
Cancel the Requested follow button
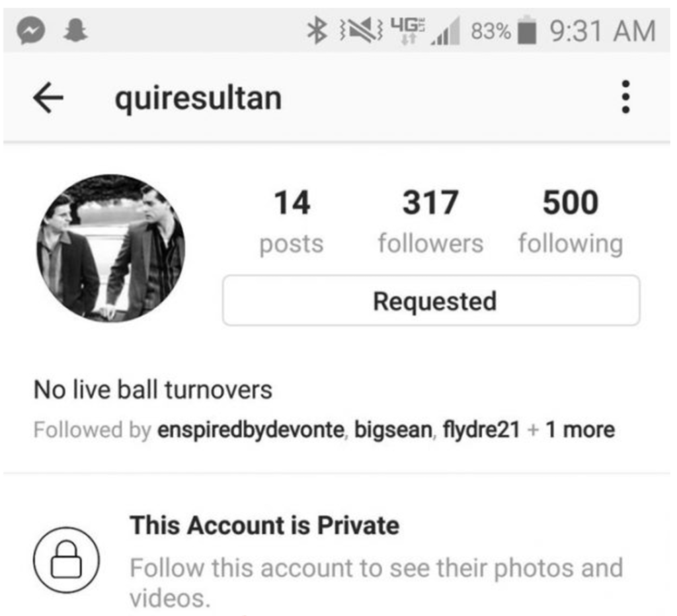coord(431,301)
